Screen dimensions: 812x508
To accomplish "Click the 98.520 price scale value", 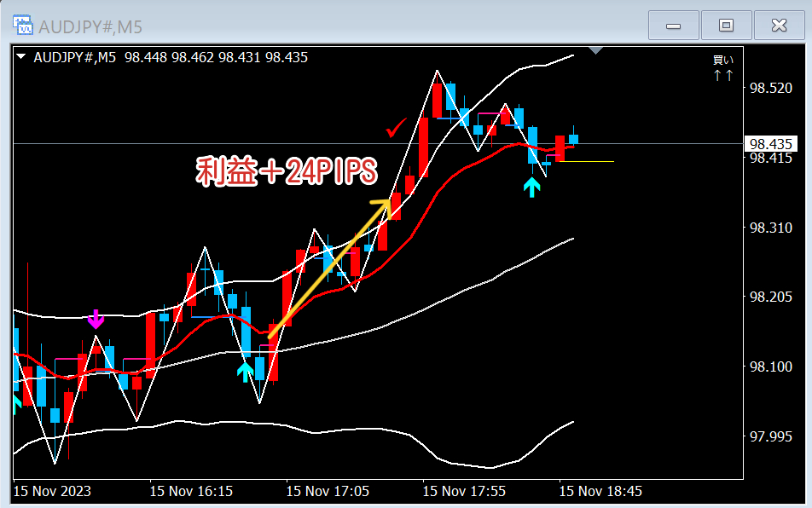I will [x=770, y=88].
